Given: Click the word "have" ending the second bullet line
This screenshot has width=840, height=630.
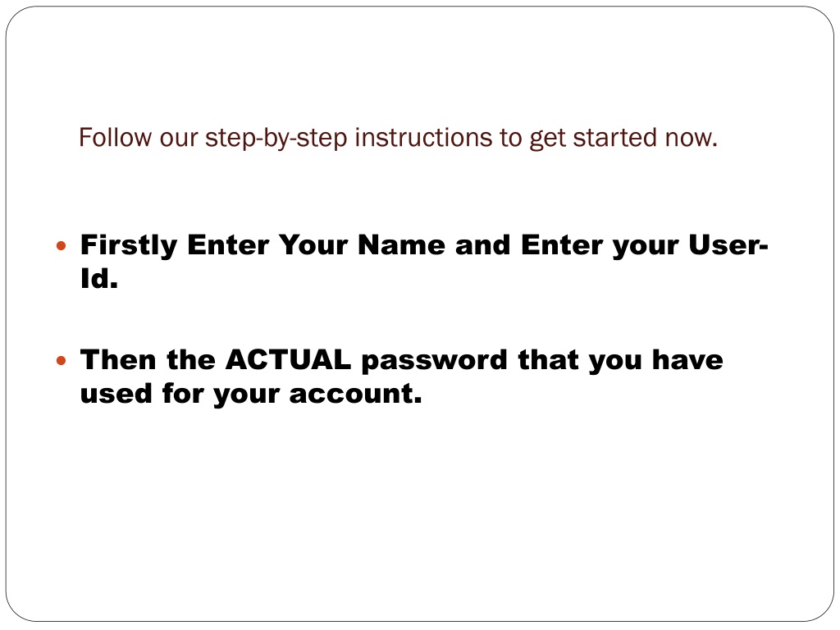Looking at the screenshot, I should click(x=687, y=359).
